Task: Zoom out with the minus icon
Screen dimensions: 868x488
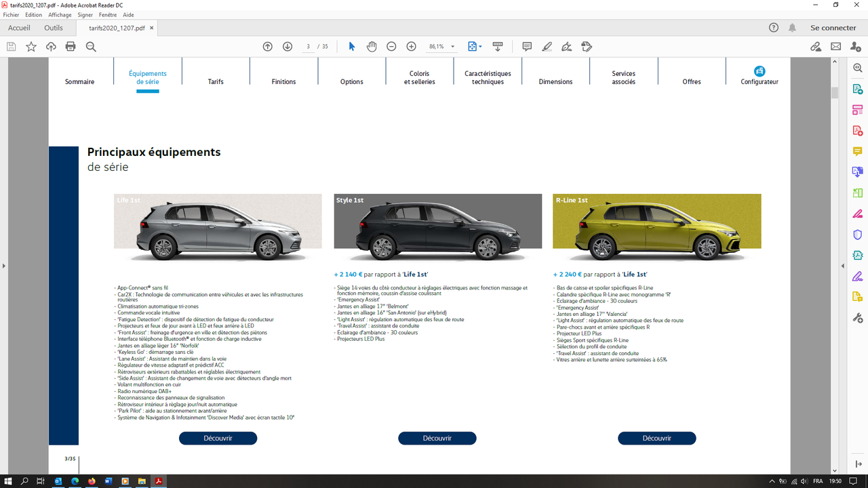Action: pyautogui.click(x=391, y=47)
